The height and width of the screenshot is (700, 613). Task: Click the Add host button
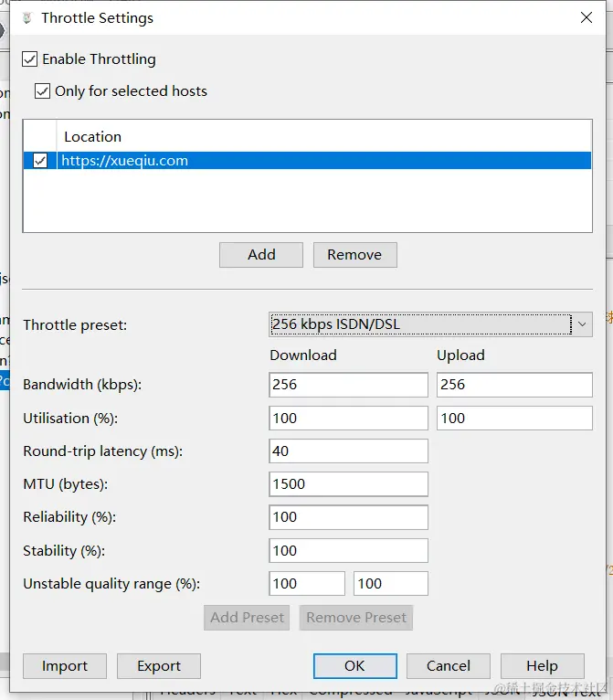tap(261, 255)
